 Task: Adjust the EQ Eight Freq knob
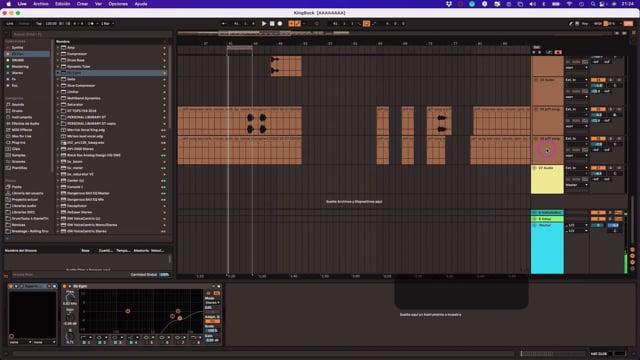pos(70,298)
